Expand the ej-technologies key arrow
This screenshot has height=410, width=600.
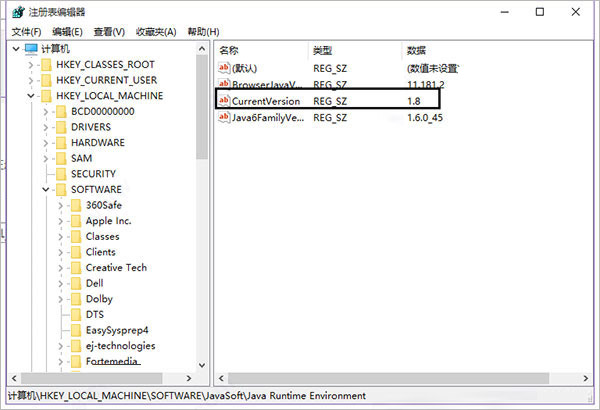coord(60,346)
